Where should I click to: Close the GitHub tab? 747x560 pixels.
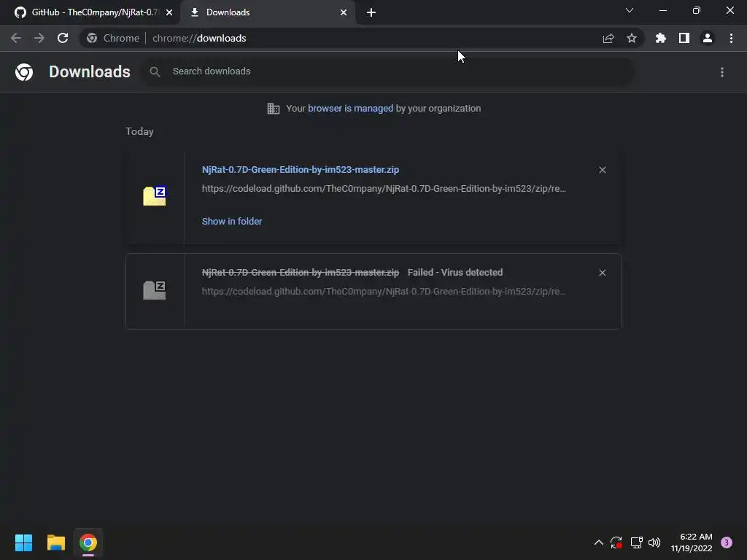point(169,12)
